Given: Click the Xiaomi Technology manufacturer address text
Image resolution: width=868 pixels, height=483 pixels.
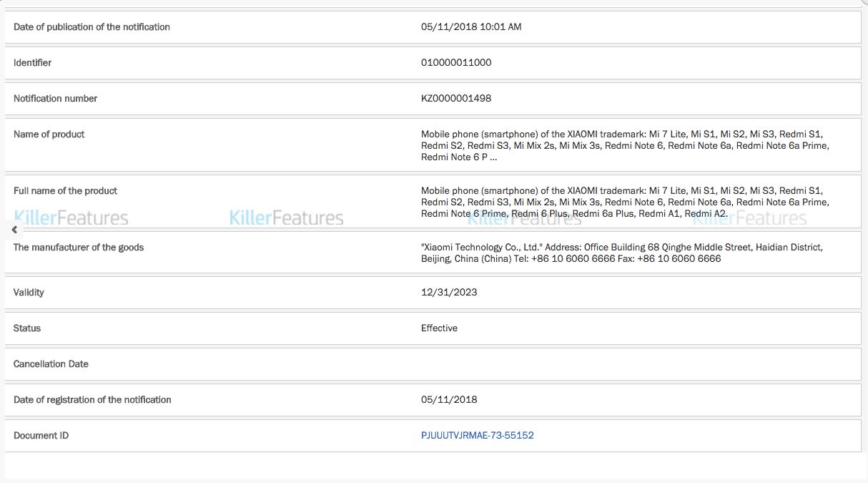Looking at the screenshot, I should tap(621, 253).
